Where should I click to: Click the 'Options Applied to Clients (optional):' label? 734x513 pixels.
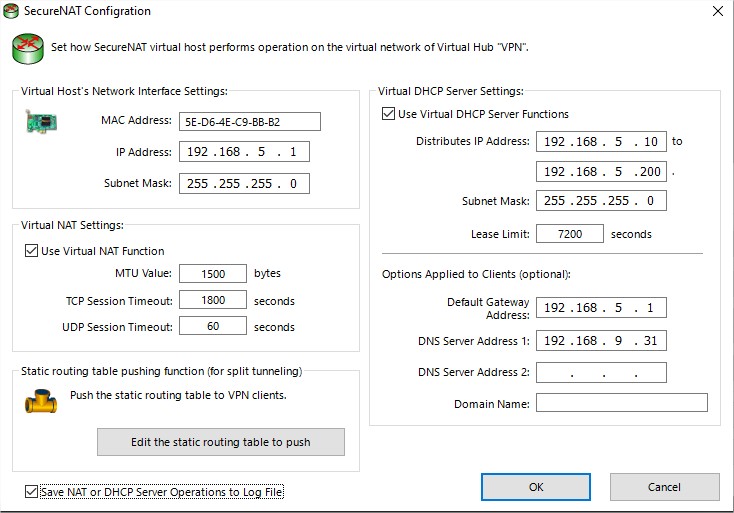476,274
